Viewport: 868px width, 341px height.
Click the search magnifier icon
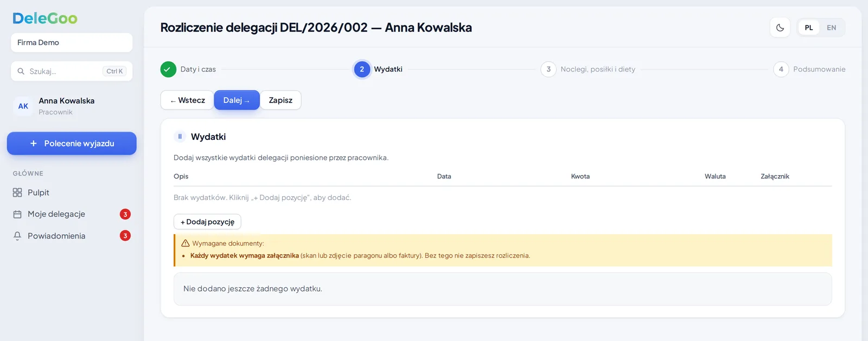(21, 71)
